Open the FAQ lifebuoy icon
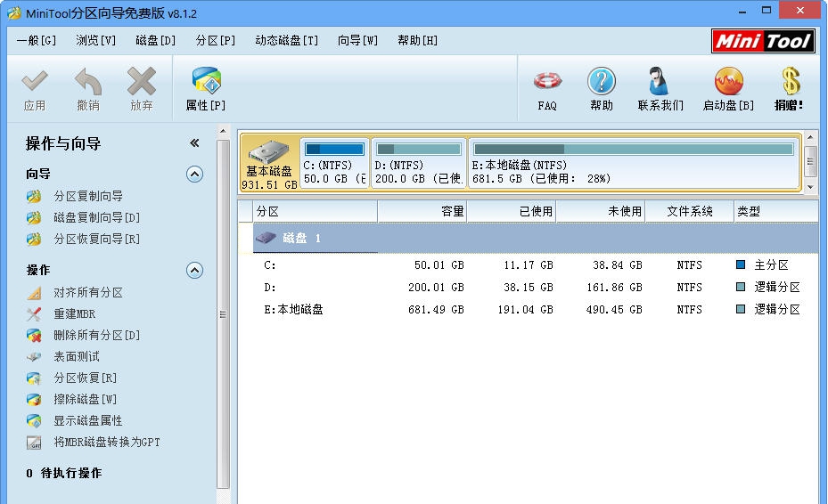The image size is (828, 504). tap(547, 81)
